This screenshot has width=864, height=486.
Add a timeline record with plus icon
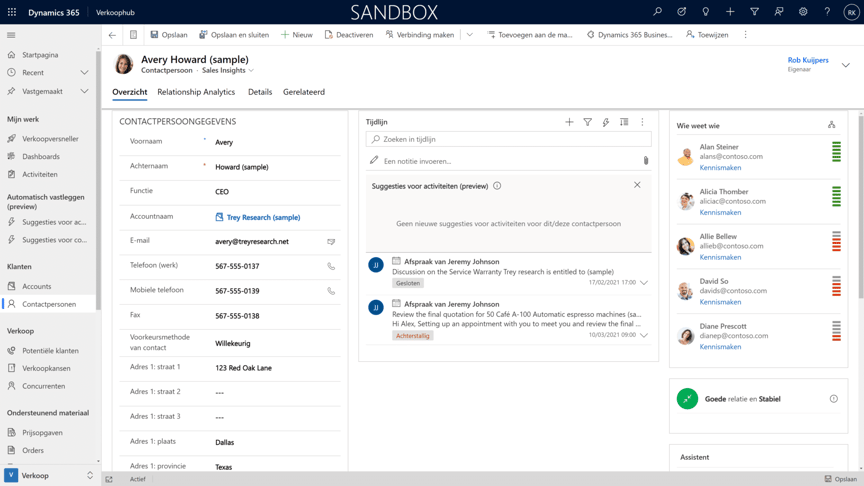569,122
